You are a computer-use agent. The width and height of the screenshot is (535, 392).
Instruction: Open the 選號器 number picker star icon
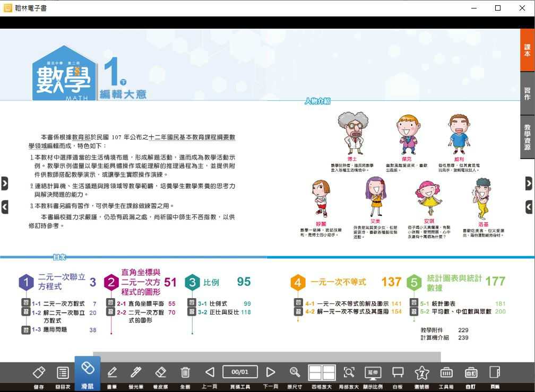422,372
